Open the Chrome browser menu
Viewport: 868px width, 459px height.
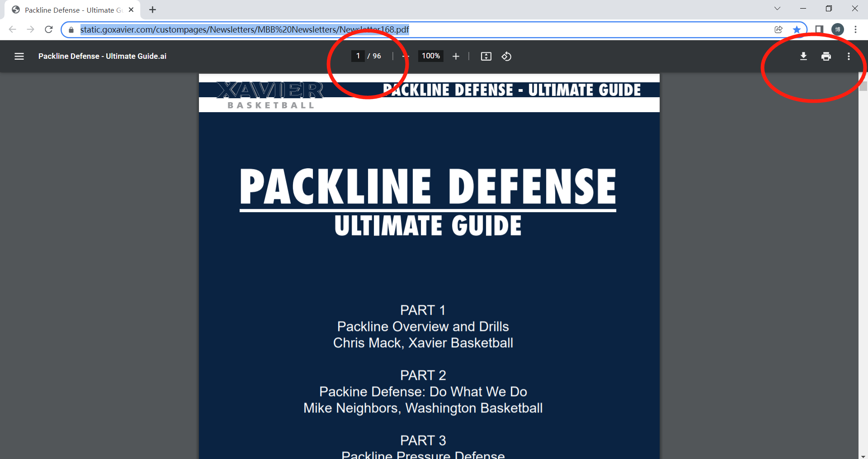(855, 29)
